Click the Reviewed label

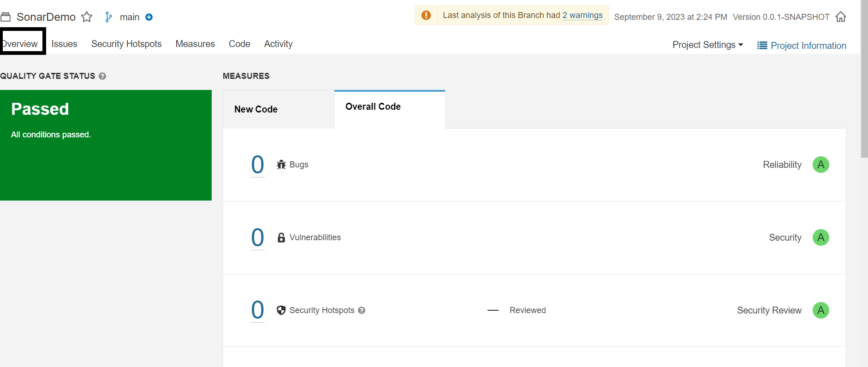pyautogui.click(x=528, y=310)
